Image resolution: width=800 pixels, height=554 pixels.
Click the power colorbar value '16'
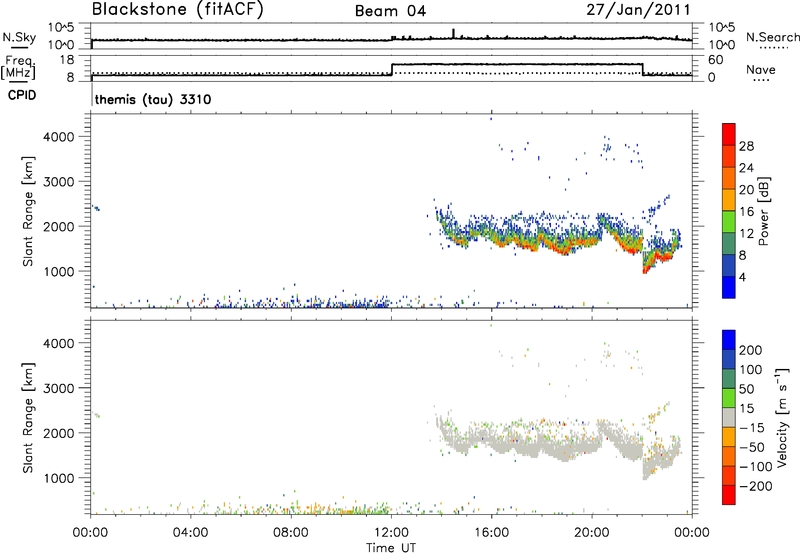tap(746, 212)
